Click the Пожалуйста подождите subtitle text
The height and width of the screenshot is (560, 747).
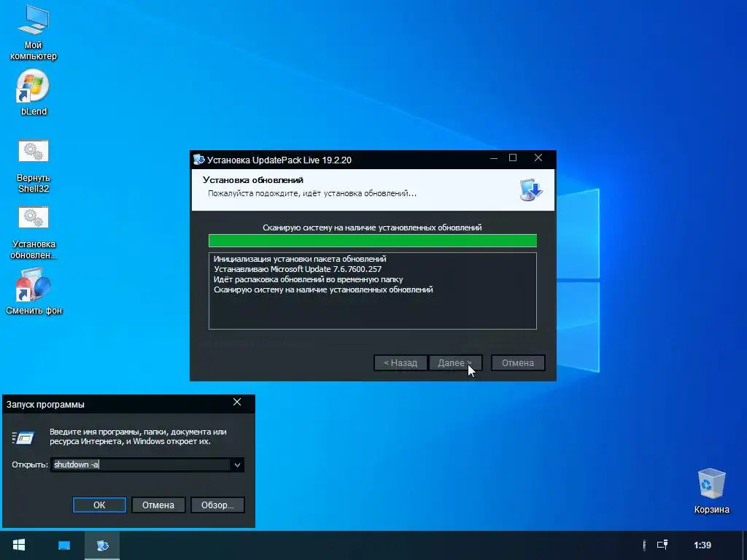(312, 193)
